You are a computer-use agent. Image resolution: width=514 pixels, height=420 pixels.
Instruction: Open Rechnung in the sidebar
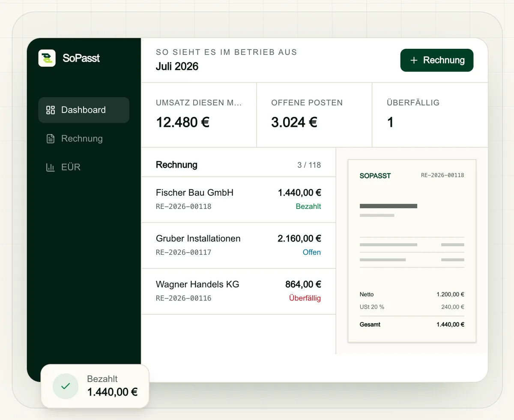pyautogui.click(x=84, y=139)
